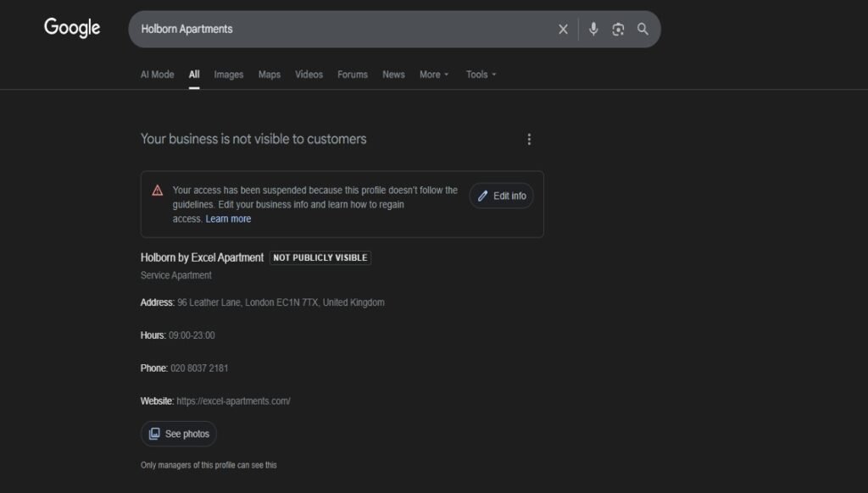Viewport: 868px width, 493px height.
Task: Open the Maps tab
Action: (269, 75)
